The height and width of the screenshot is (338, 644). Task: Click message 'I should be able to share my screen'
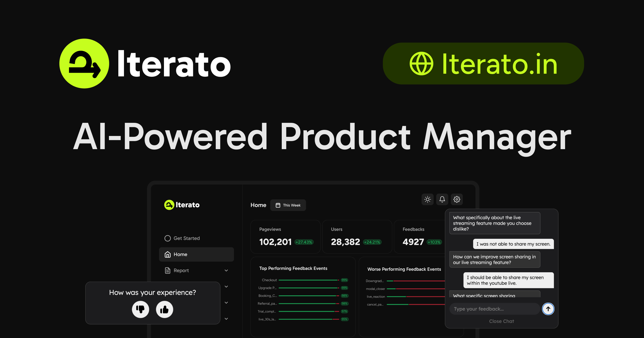click(x=508, y=280)
